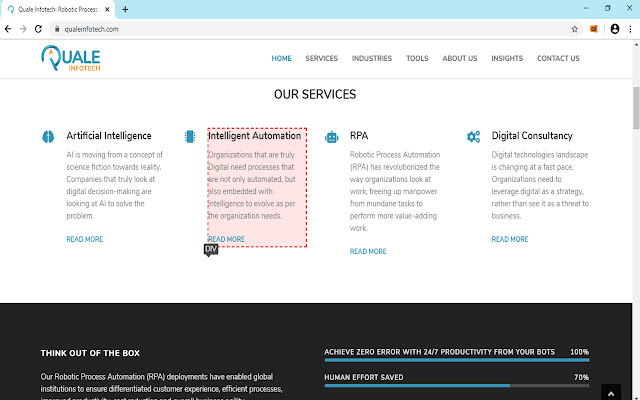Click the Intelligent Automation heading
The width and height of the screenshot is (640, 400).
tap(255, 136)
